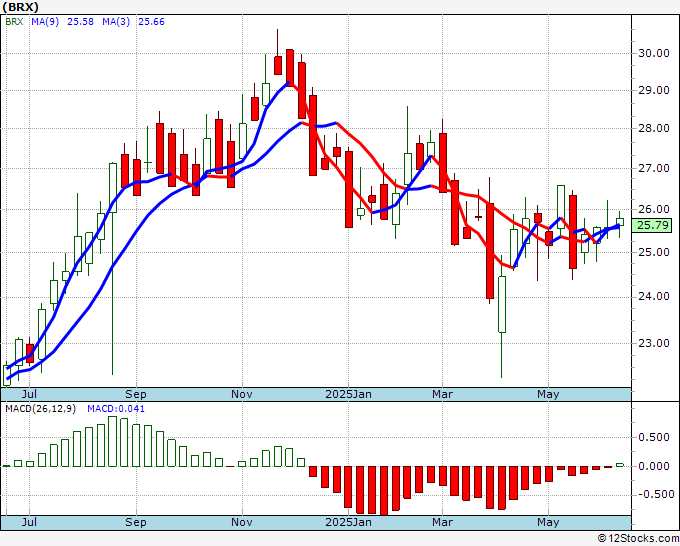
Task: Click the MACD(26,12,9) indicator label
Action: [40, 409]
